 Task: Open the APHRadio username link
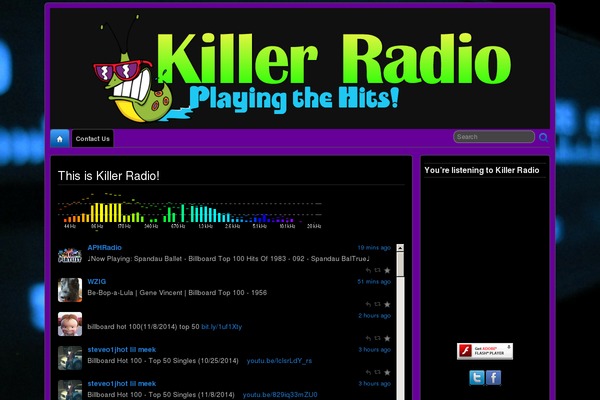104,248
